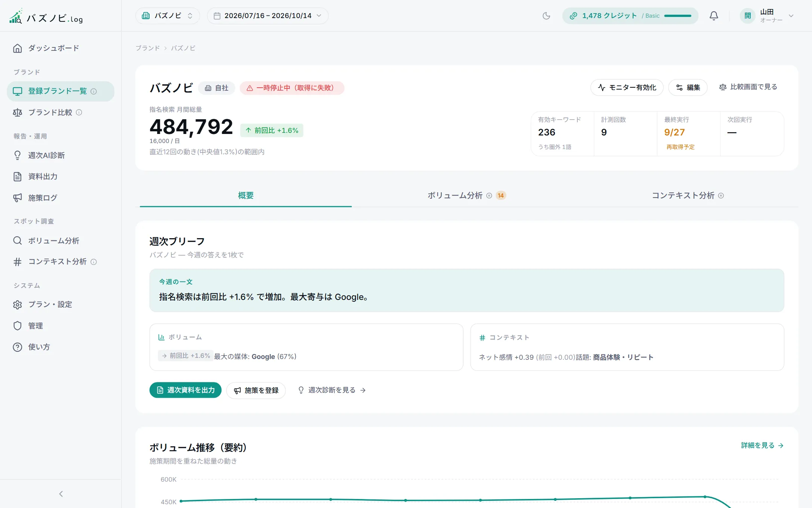812x508 pixels.
Task: Click the バズノビ.log logo
Action: pos(46,17)
